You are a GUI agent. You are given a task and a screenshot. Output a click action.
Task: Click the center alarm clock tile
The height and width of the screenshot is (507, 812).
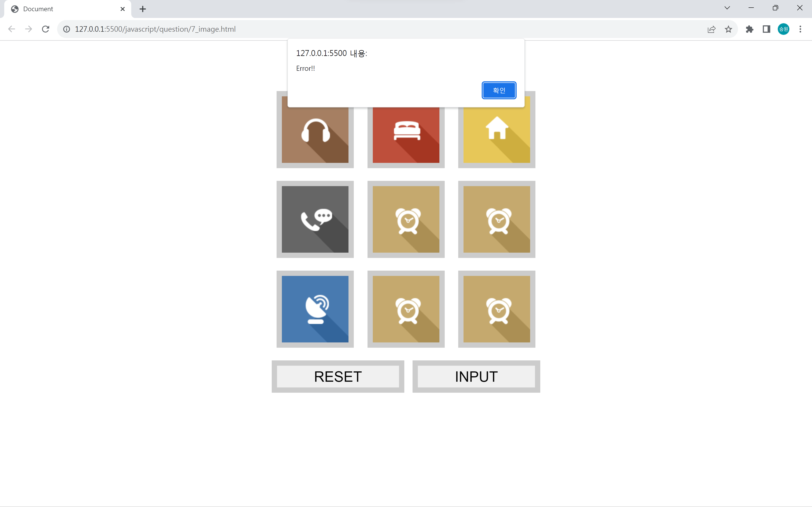(x=406, y=219)
